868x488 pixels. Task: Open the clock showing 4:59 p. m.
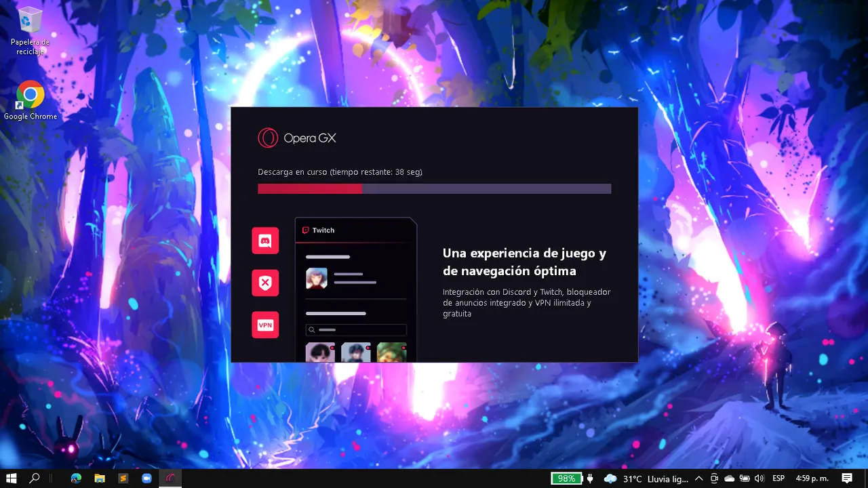(812, 479)
